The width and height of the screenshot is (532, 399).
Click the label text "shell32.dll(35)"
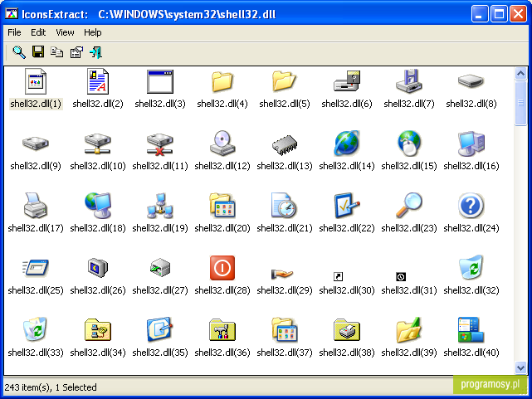[160, 353]
